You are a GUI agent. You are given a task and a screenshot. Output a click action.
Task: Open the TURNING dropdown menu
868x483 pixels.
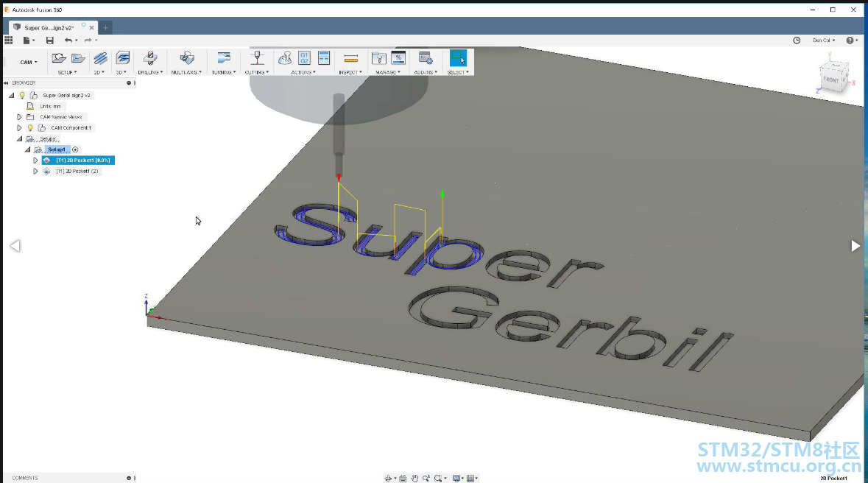coord(224,72)
